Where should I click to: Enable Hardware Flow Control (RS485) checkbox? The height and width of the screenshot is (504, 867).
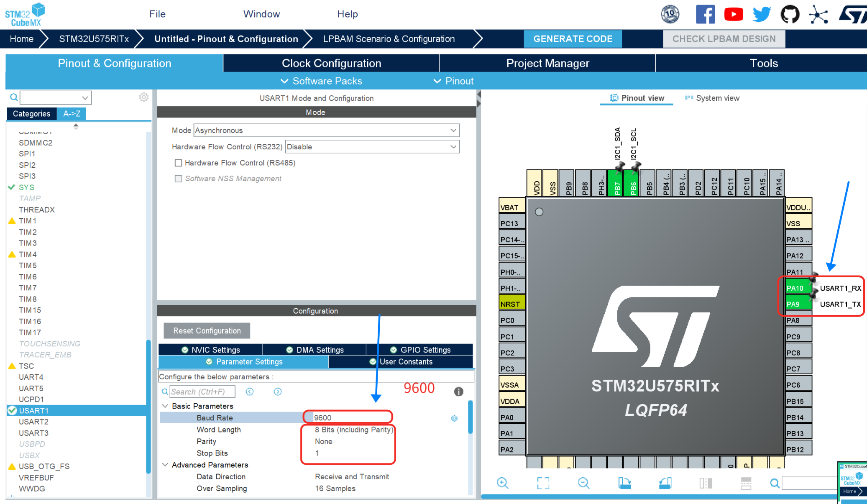[x=178, y=163]
